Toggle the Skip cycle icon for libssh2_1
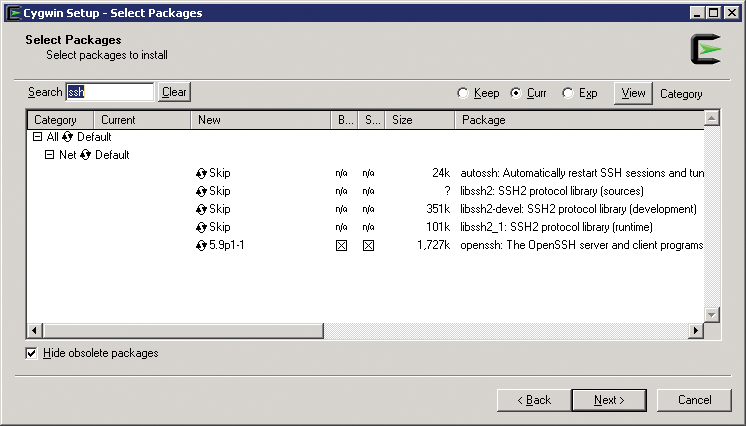Image resolution: width=746 pixels, height=426 pixels. pyautogui.click(x=201, y=228)
